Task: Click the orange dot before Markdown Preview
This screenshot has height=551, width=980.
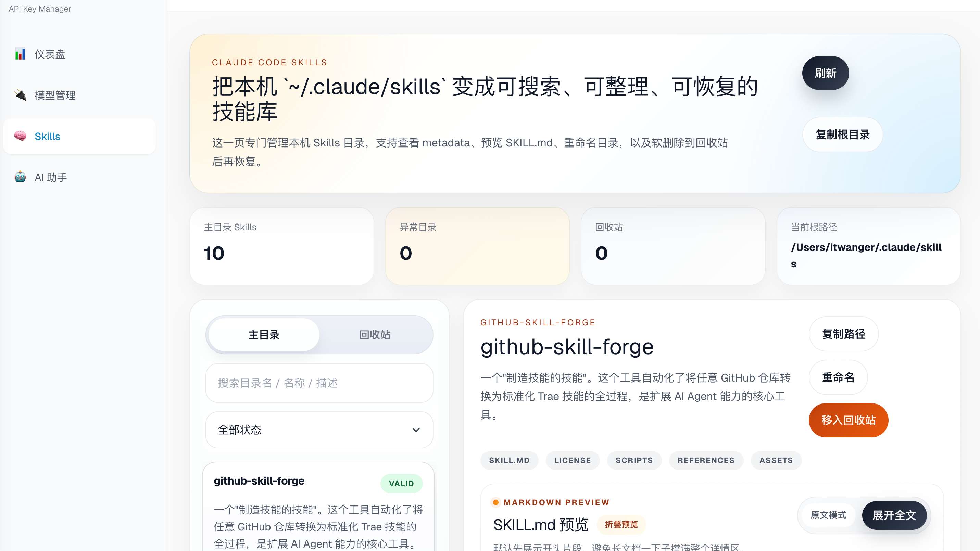Action: coord(495,502)
